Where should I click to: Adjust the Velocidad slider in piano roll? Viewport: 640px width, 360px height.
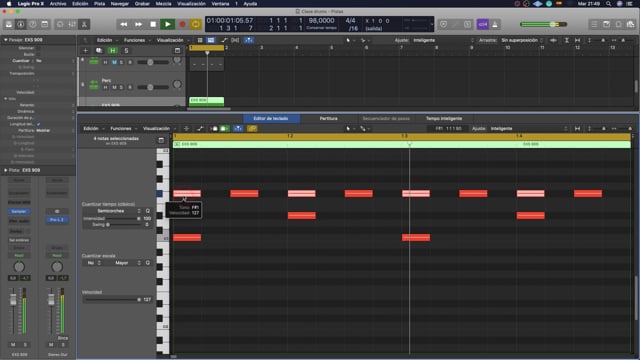112,300
